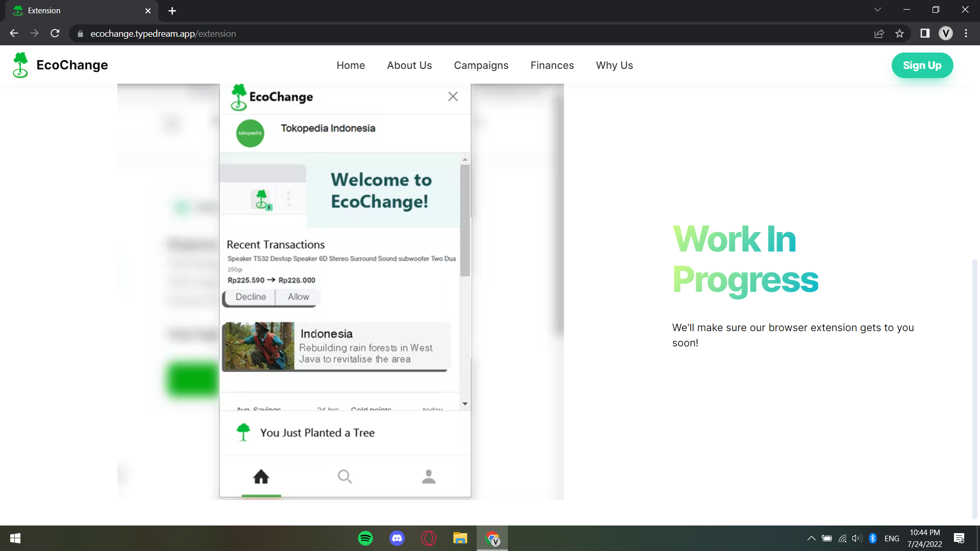The image size is (980, 551).
Task: Expand hidden icons in the system tray
Action: pyautogui.click(x=811, y=538)
